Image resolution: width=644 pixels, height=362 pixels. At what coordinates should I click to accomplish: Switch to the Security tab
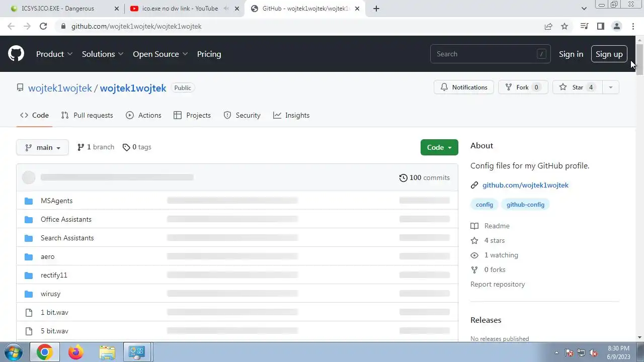[x=242, y=115]
